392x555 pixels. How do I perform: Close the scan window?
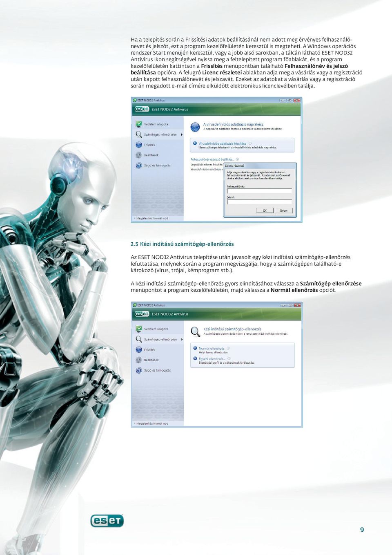(x=297, y=305)
